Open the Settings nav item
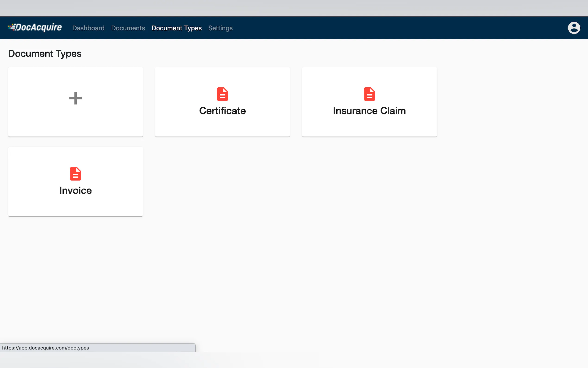This screenshot has height=368, width=588. pos(220,28)
